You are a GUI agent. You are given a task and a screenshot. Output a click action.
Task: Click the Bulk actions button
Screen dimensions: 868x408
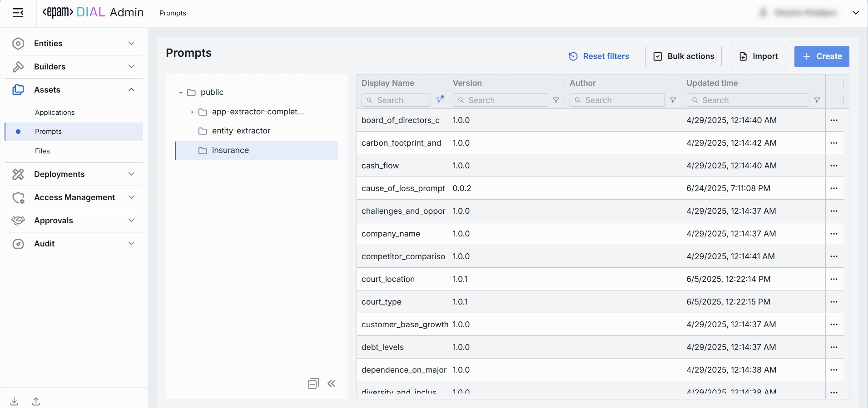click(683, 56)
